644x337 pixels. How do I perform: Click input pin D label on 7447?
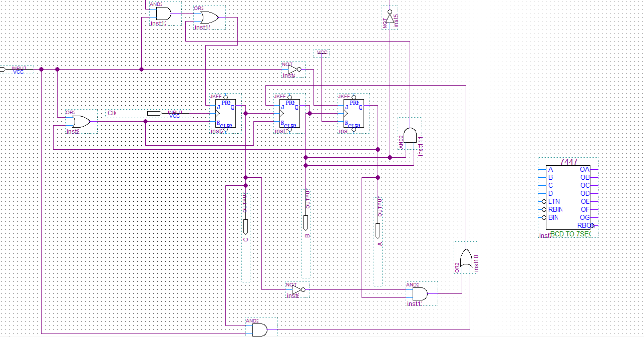point(551,193)
